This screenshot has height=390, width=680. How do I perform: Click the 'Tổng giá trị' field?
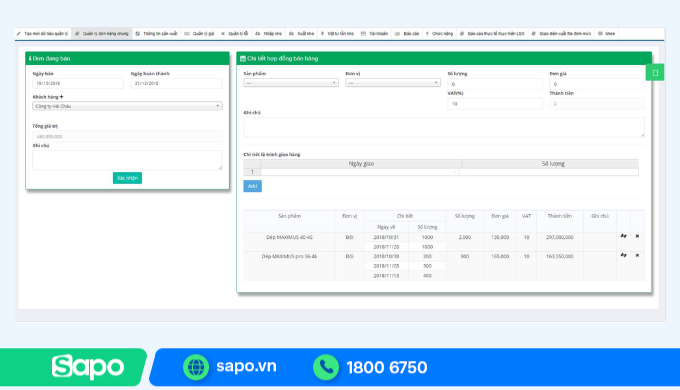(x=128, y=136)
